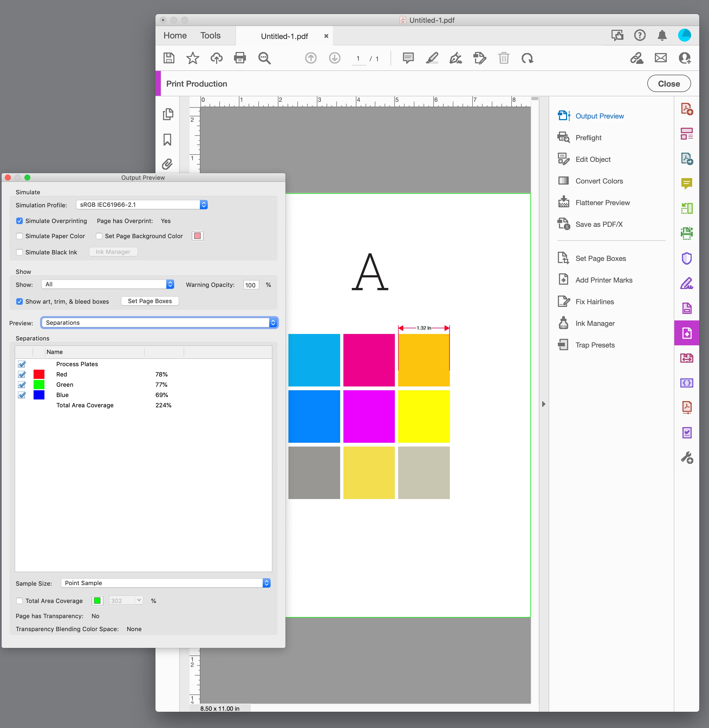Open the attachments paperclip panel

pyautogui.click(x=168, y=164)
